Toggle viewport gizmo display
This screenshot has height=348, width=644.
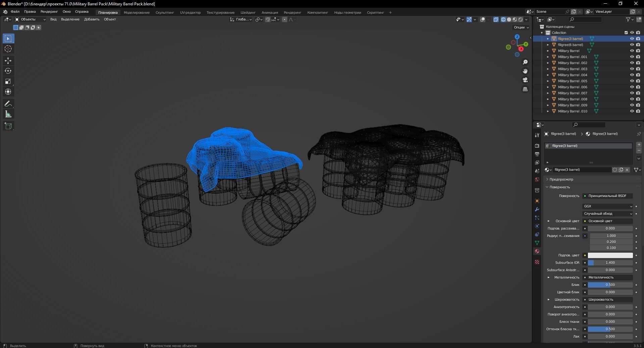[469, 19]
